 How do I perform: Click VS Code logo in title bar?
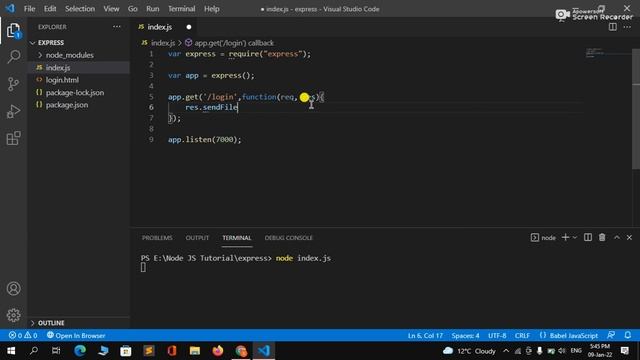[10, 8]
